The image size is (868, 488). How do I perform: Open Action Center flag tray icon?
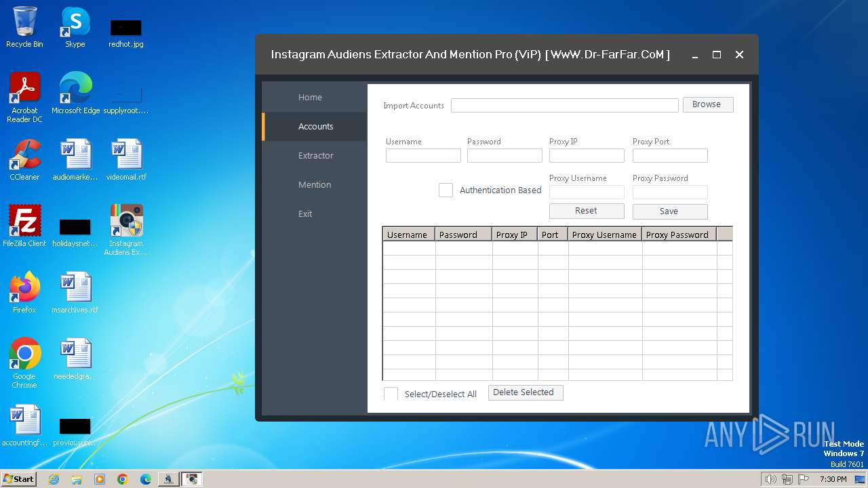tap(804, 479)
